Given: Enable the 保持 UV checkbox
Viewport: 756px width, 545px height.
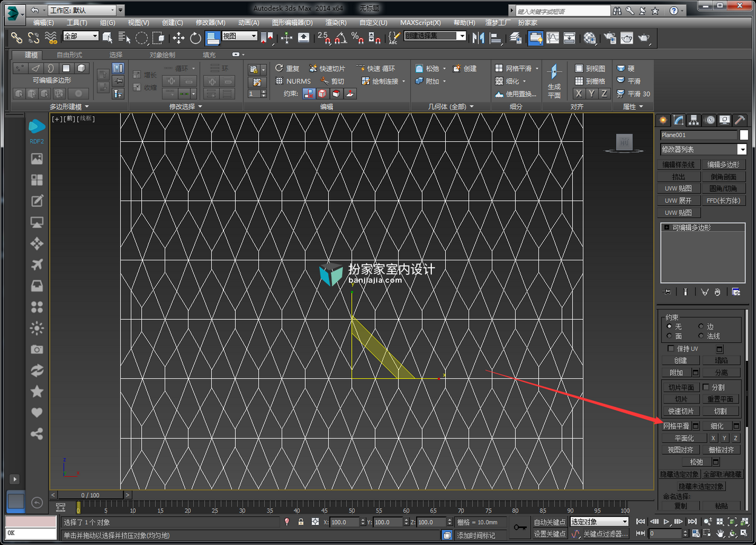Looking at the screenshot, I should [x=671, y=349].
